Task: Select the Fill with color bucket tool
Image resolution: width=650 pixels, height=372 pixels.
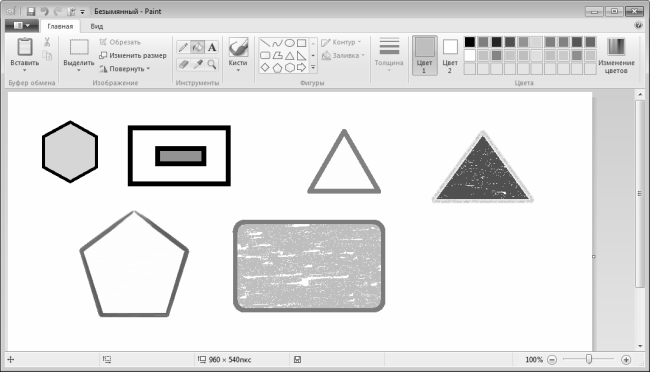Action: [198, 47]
